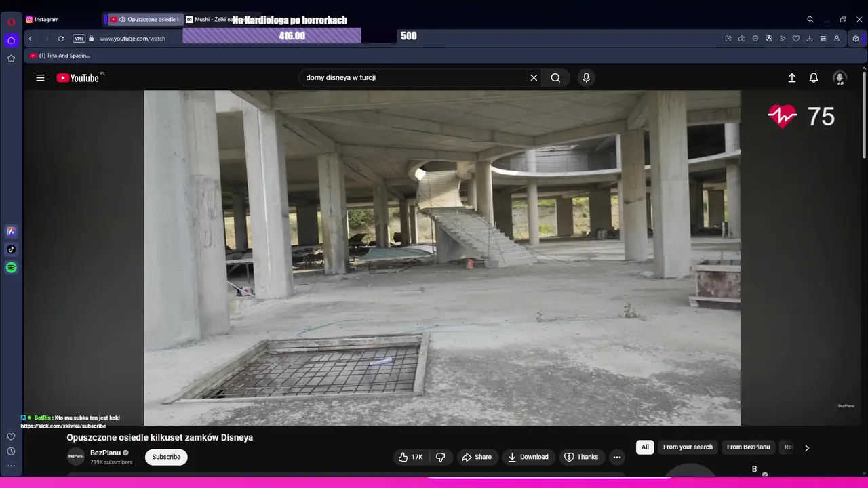The width and height of the screenshot is (868, 488).
Task: Switch to the Instagram tab
Action: 62,20
